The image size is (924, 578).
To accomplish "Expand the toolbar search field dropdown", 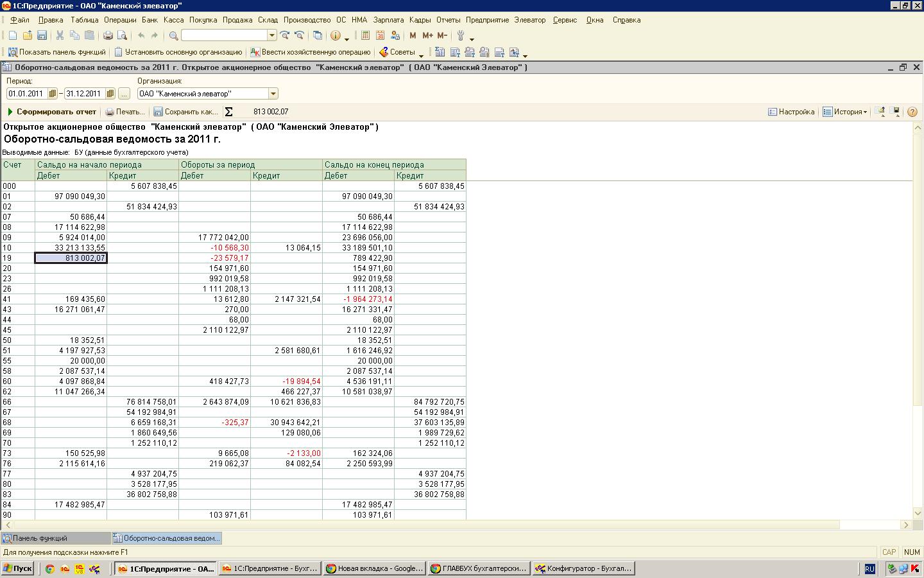I will pos(272,36).
